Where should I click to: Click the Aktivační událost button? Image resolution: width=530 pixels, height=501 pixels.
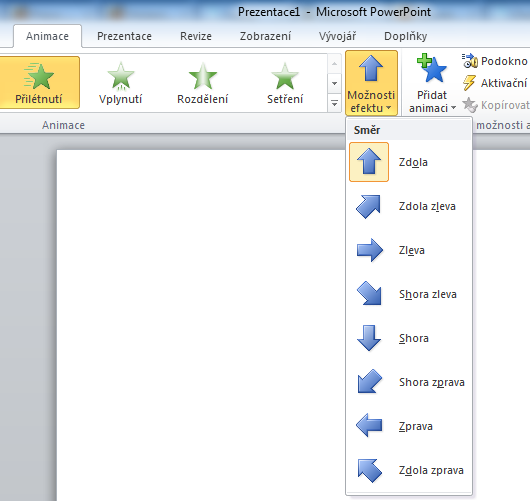point(495,83)
